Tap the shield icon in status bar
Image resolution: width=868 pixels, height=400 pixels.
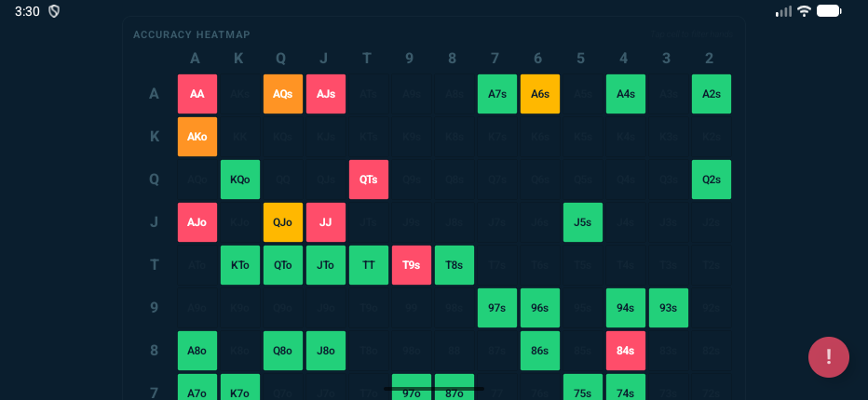coord(54,11)
